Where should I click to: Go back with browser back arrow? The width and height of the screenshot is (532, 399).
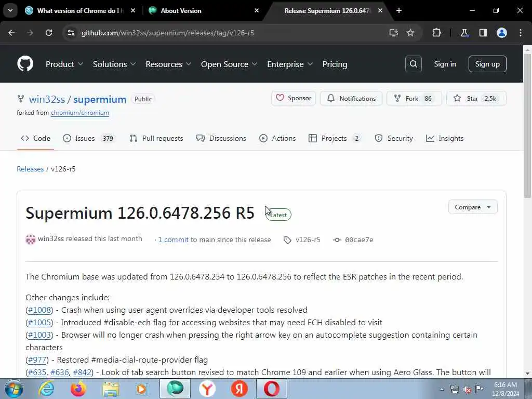[11, 33]
